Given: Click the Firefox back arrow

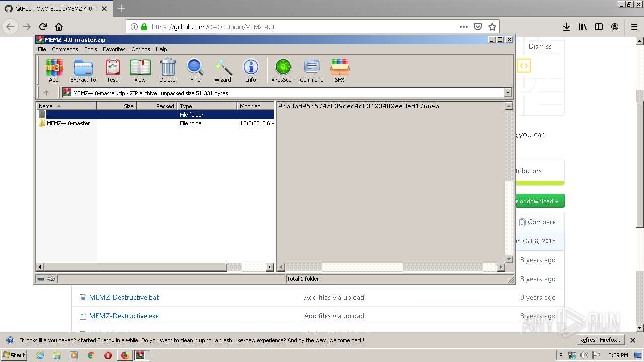Looking at the screenshot, I should [10, 27].
